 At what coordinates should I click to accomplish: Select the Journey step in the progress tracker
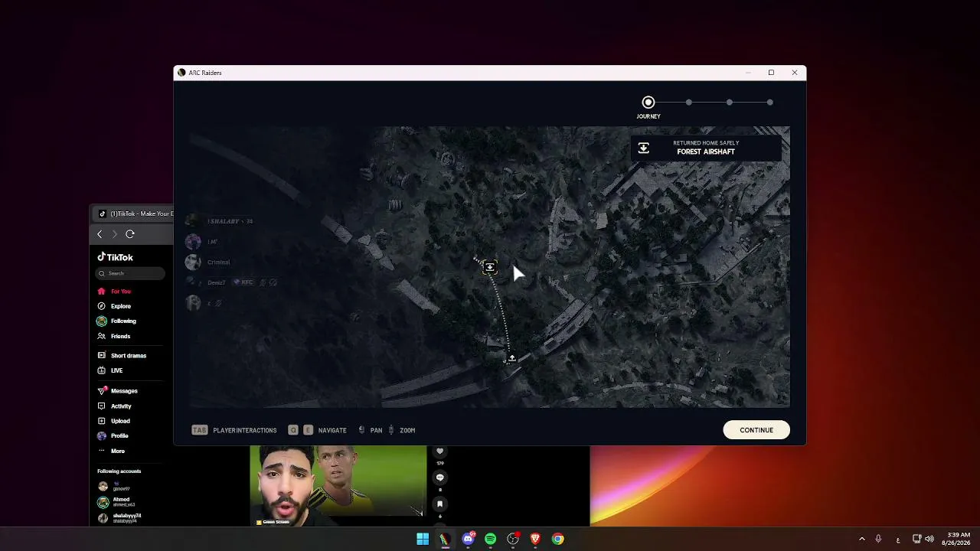pyautogui.click(x=648, y=103)
